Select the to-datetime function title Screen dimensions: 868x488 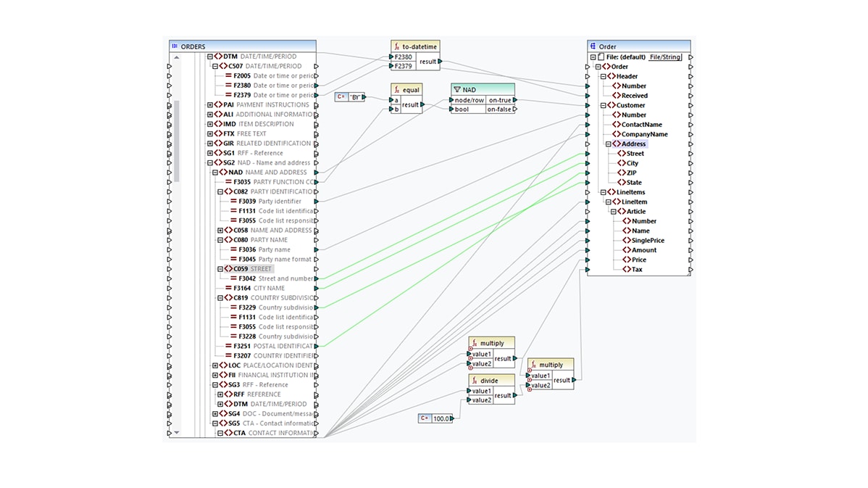[419, 46]
